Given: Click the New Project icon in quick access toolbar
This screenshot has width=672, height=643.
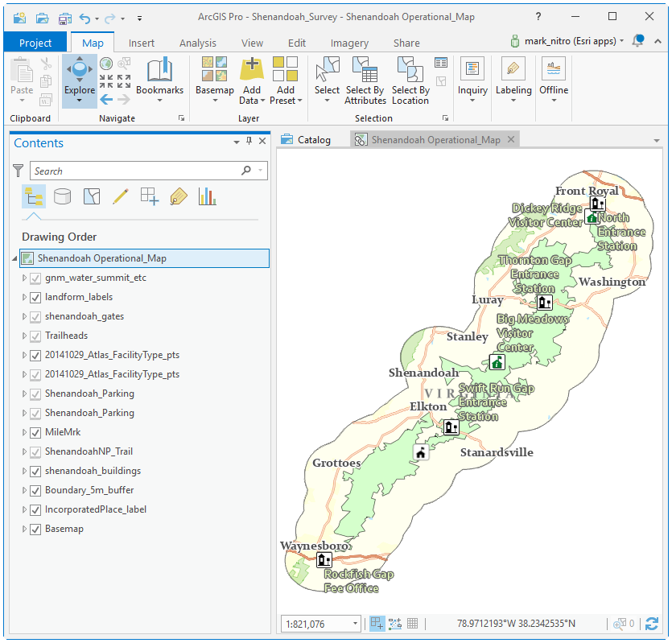Looking at the screenshot, I should coord(19,18).
